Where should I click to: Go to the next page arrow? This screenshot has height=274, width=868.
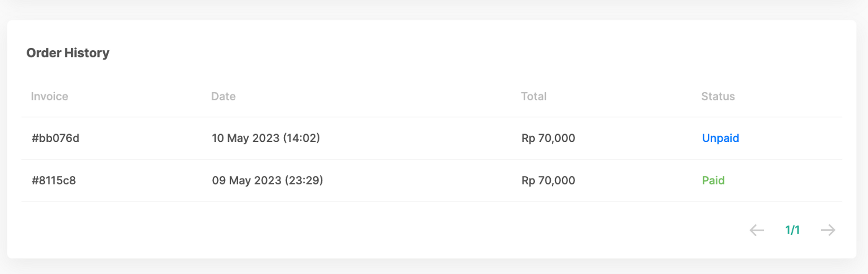pyautogui.click(x=828, y=230)
